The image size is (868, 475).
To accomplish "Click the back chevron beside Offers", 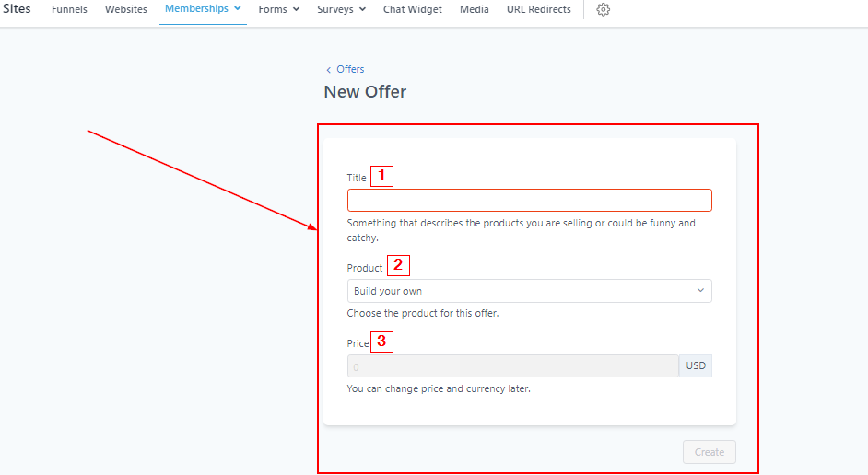I will [329, 70].
